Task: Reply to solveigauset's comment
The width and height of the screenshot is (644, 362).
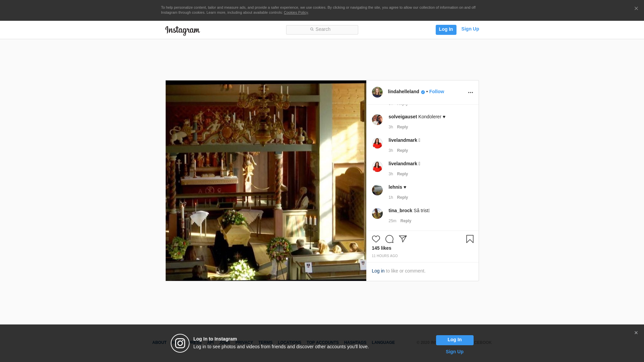Action: [402, 127]
